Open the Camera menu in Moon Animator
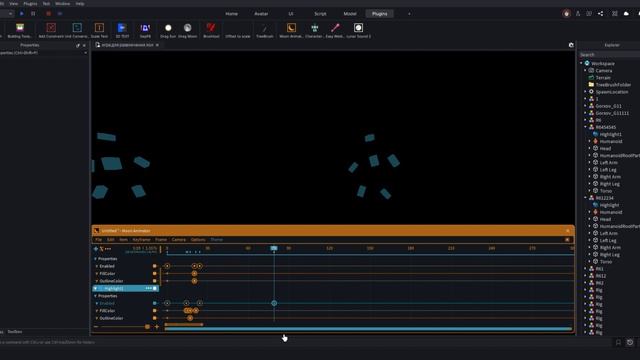The image size is (640, 360). click(x=179, y=240)
